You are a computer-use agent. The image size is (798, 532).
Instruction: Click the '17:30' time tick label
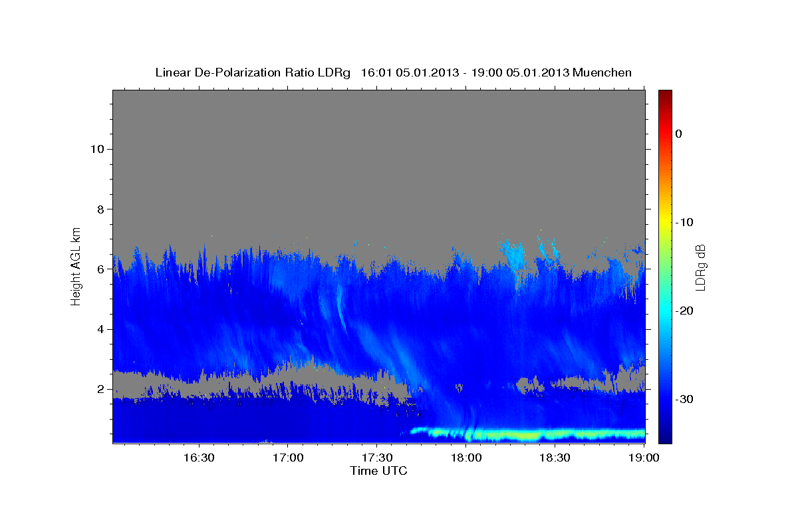(x=377, y=458)
